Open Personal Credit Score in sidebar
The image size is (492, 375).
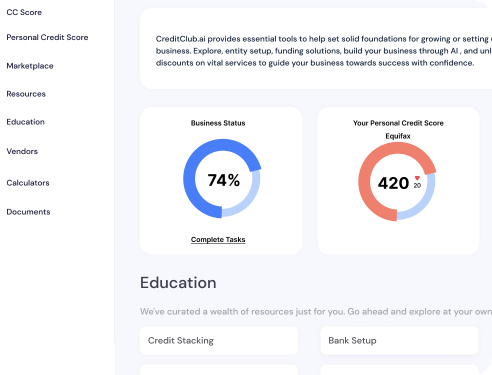pyautogui.click(x=47, y=37)
